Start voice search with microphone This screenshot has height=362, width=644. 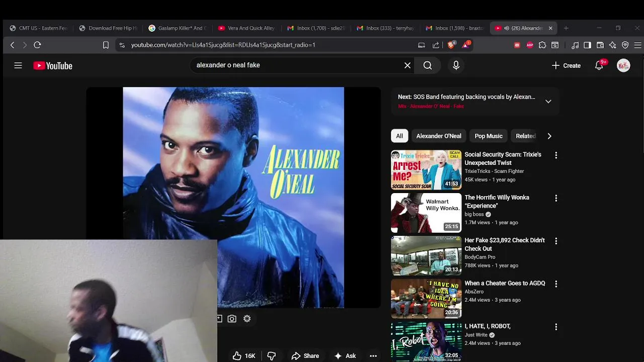[x=456, y=65]
